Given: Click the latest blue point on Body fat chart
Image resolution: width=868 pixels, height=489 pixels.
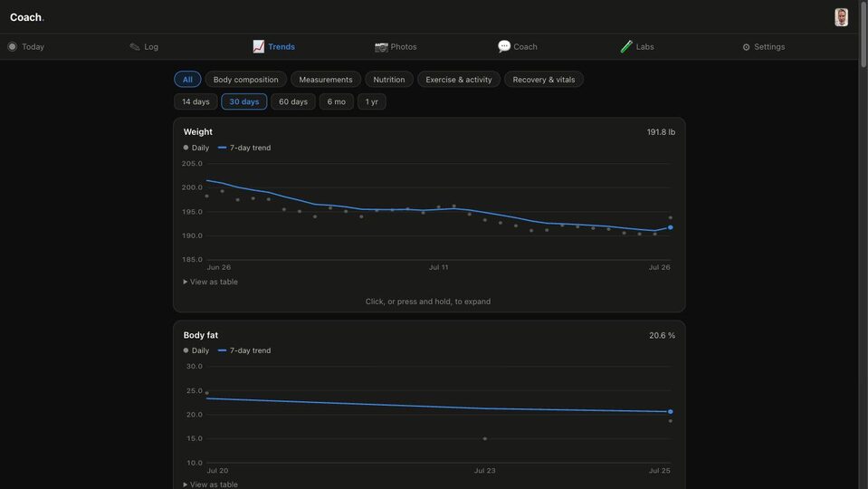Looking at the screenshot, I should click(x=671, y=411).
